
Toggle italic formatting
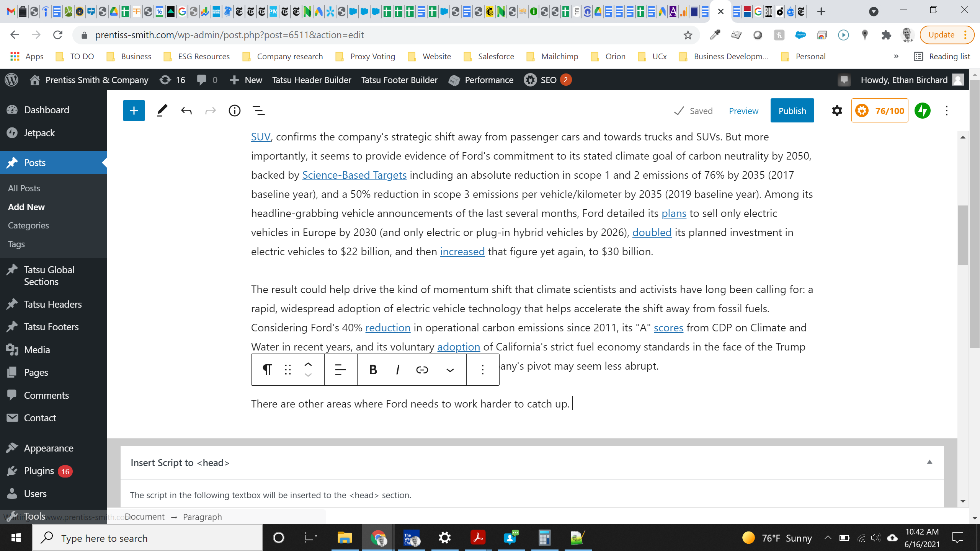(398, 370)
